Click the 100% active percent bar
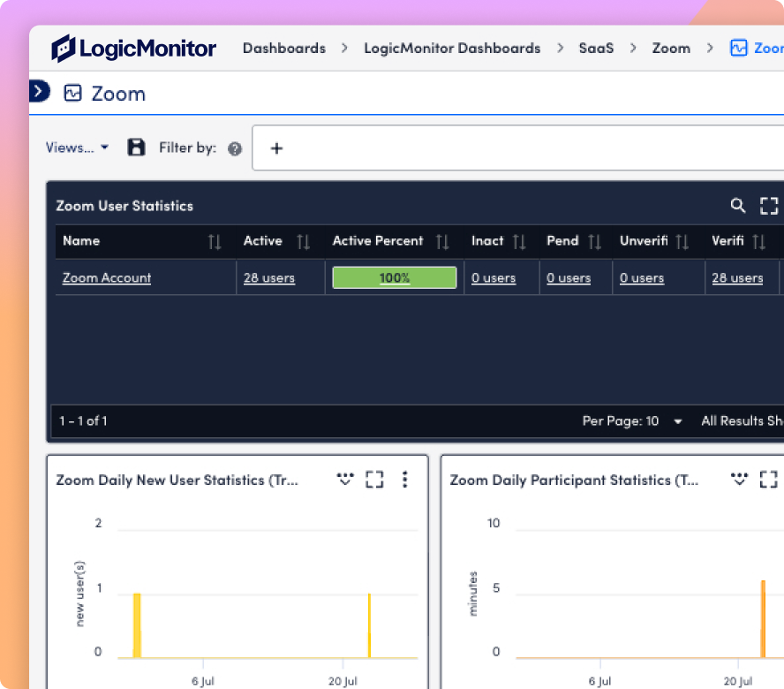784x689 pixels. click(x=395, y=277)
